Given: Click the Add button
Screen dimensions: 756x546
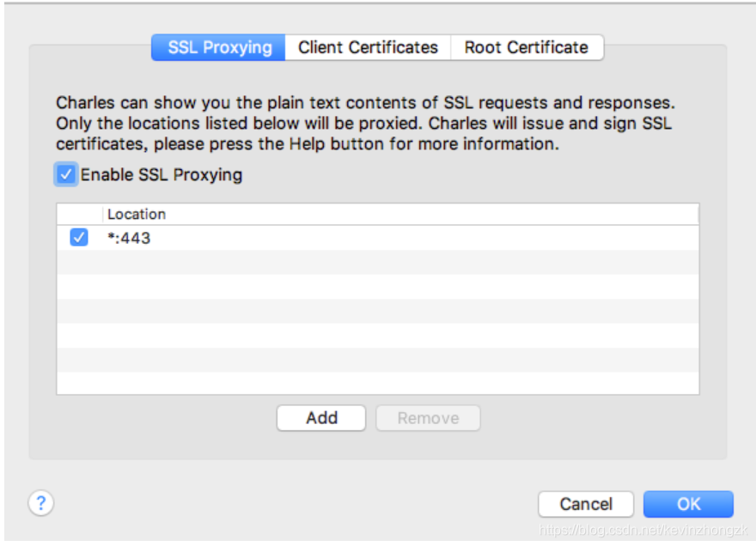Looking at the screenshot, I should (321, 418).
